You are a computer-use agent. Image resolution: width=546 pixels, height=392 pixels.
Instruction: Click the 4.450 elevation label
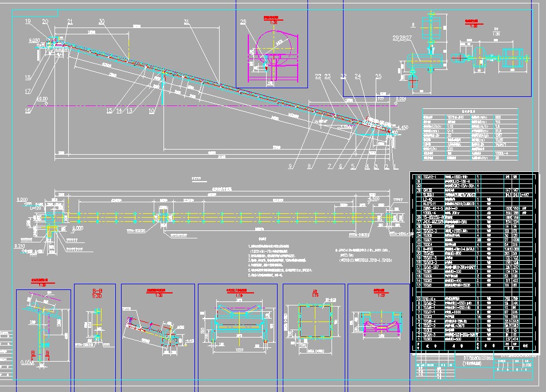(402, 127)
